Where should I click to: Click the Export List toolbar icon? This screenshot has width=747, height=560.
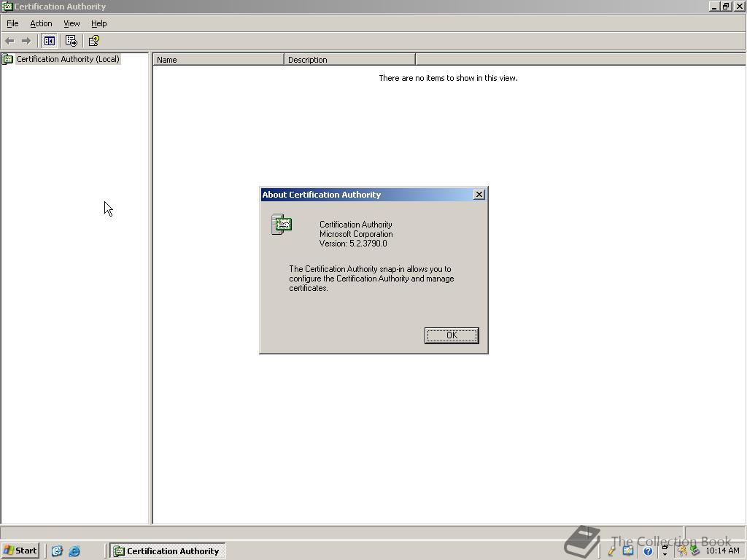click(71, 41)
